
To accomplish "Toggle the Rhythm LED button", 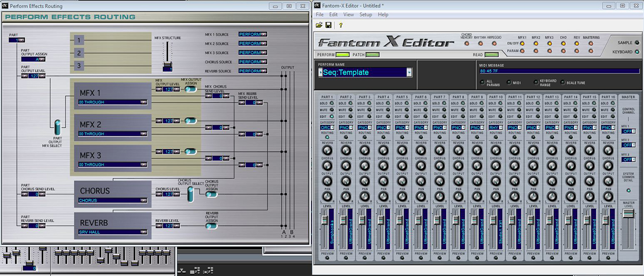I will coord(480,43).
